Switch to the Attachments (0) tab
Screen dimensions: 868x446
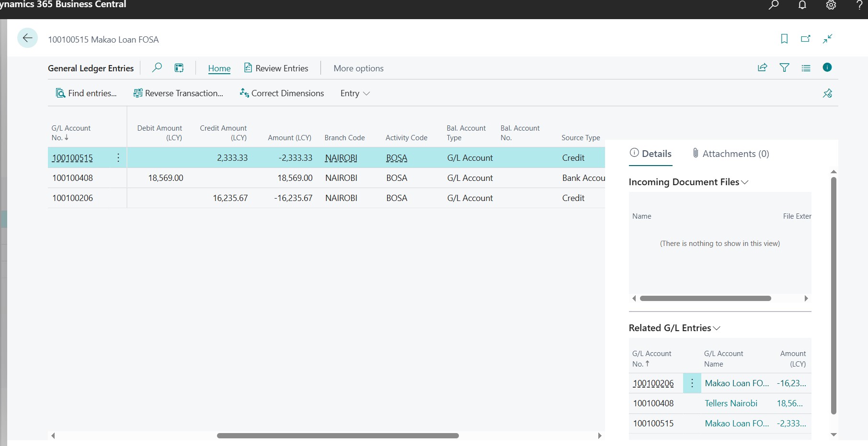(731, 154)
